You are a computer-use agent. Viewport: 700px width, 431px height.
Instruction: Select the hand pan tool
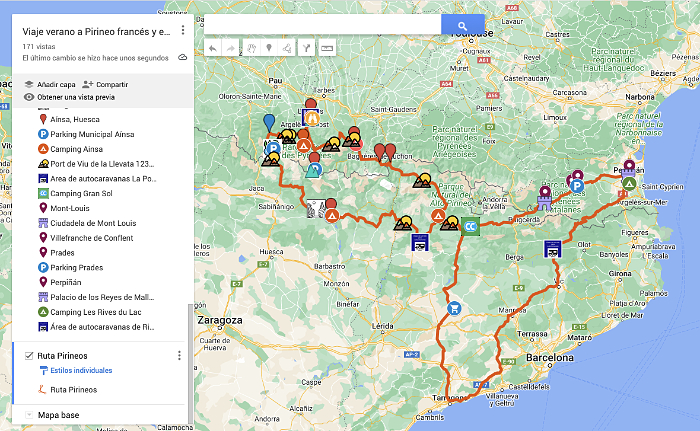pyautogui.click(x=251, y=48)
